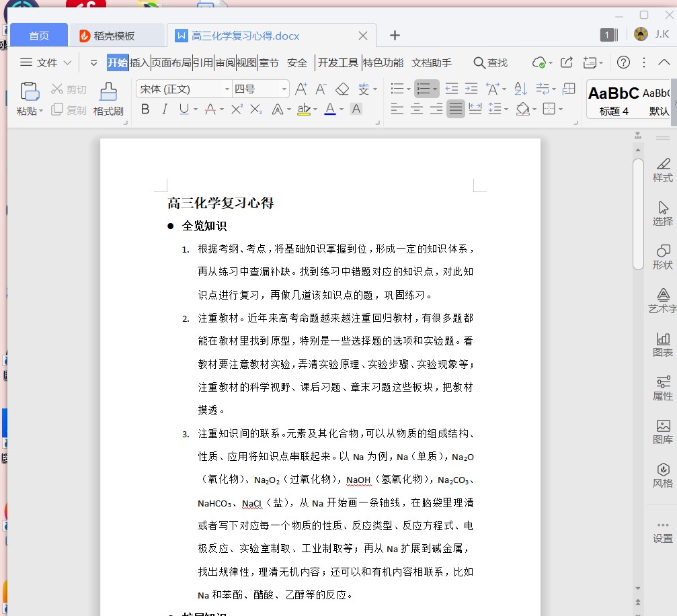Toggle italic formatting (I)
Image resolution: width=677 pixels, height=616 pixels.
pyautogui.click(x=164, y=109)
